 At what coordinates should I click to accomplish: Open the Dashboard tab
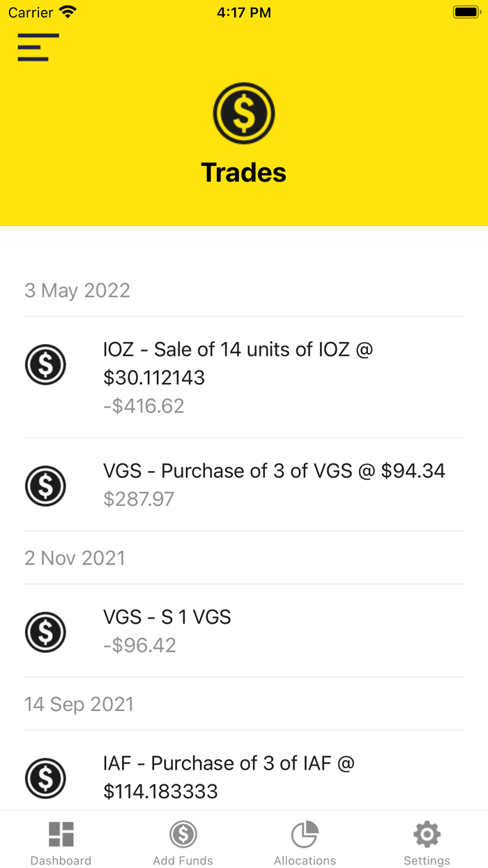click(61, 843)
